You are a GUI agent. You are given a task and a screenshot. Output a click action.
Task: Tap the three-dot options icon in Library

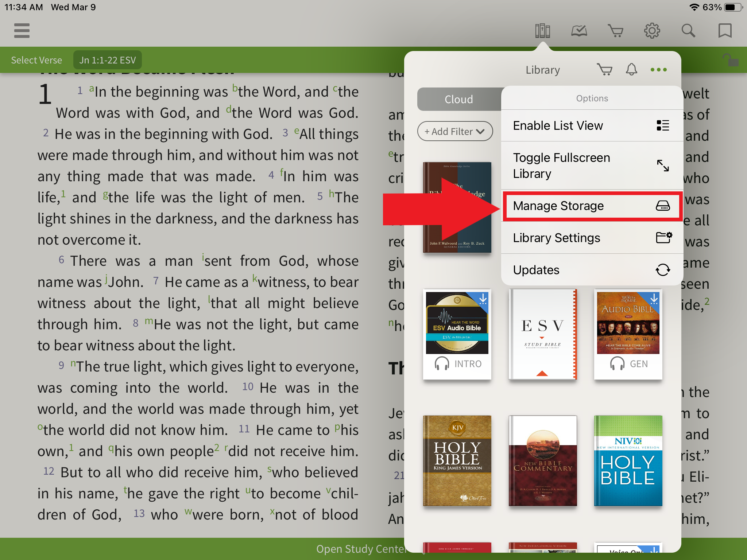click(x=658, y=70)
